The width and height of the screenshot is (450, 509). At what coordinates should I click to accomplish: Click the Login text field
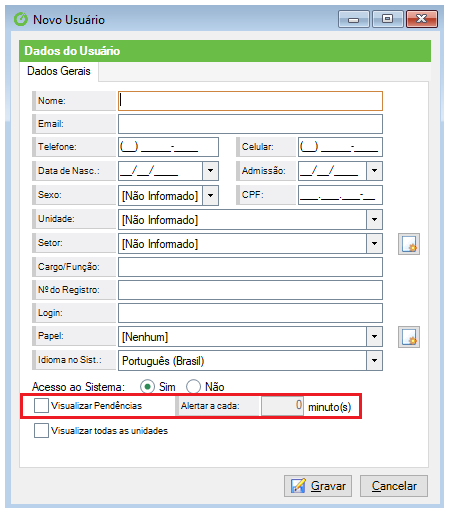[250, 313]
